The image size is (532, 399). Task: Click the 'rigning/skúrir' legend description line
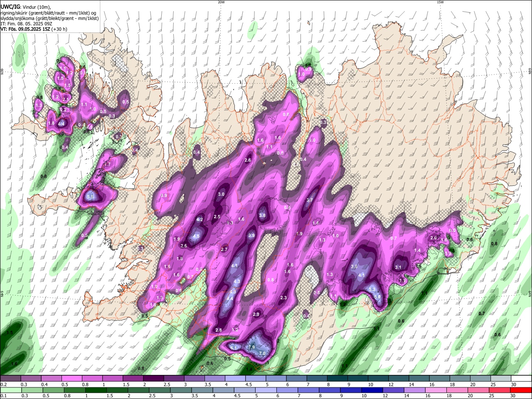[48, 12]
